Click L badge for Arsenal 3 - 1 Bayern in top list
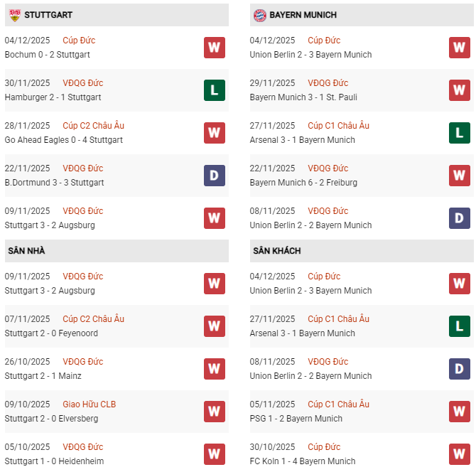 point(459,133)
